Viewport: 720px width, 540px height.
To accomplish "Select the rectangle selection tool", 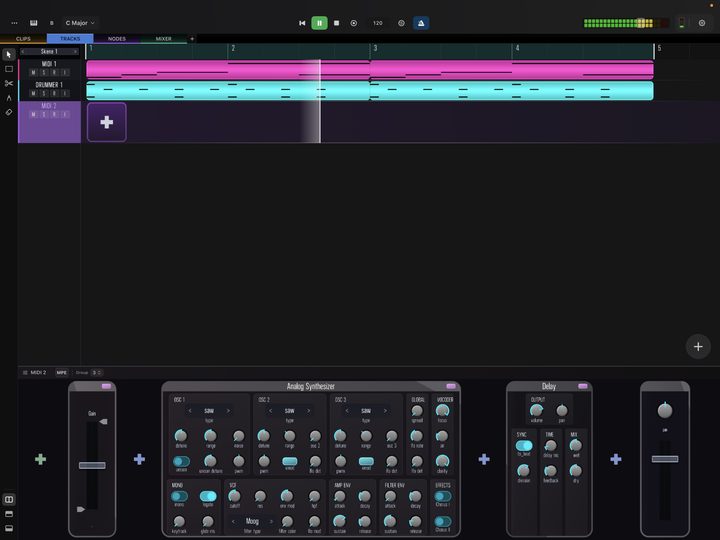I will pyautogui.click(x=9, y=69).
